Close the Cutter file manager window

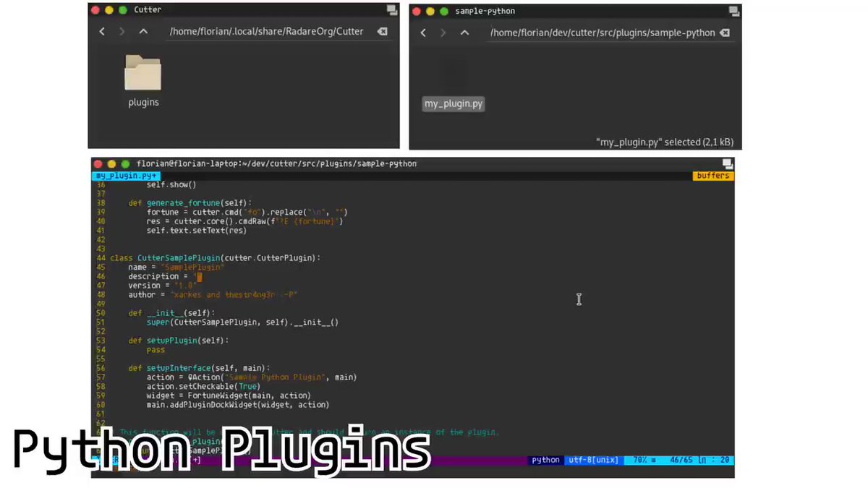pos(95,10)
